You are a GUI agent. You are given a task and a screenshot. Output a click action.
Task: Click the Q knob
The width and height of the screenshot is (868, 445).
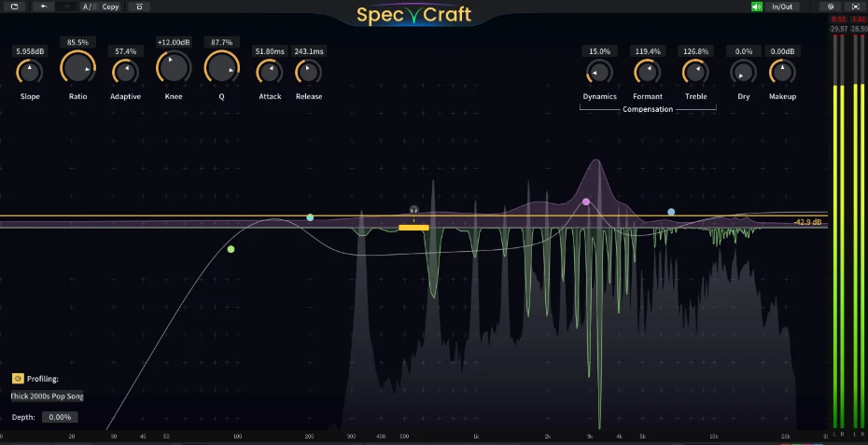(222, 67)
